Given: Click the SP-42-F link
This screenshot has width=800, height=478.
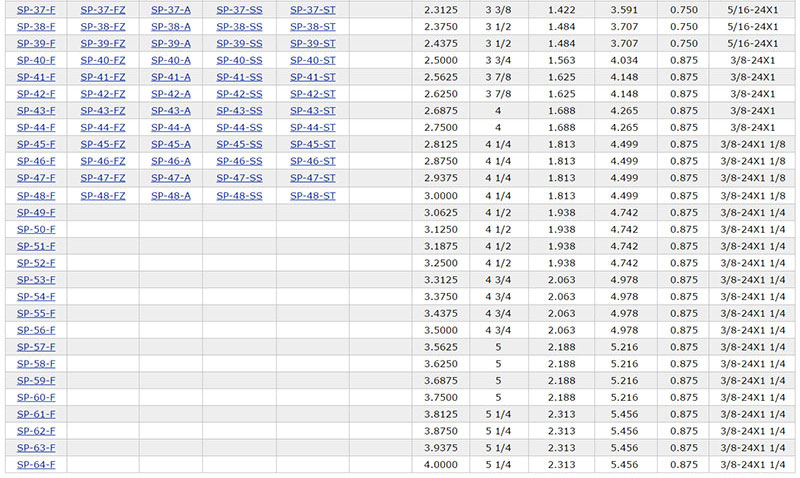Looking at the screenshot, I should (36, 94).
